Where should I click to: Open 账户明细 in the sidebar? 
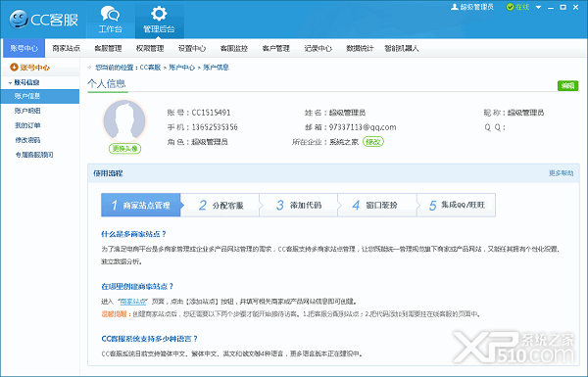pos(27,111)
